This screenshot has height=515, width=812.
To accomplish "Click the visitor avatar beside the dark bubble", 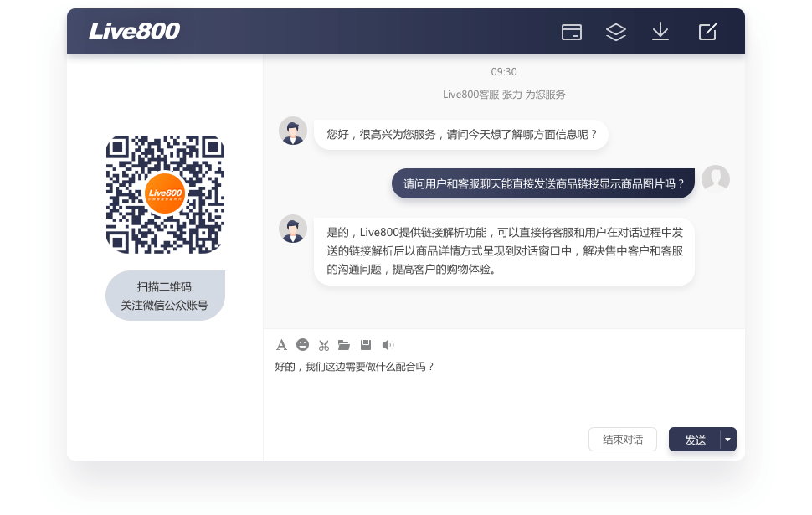I will click(717, 179).
